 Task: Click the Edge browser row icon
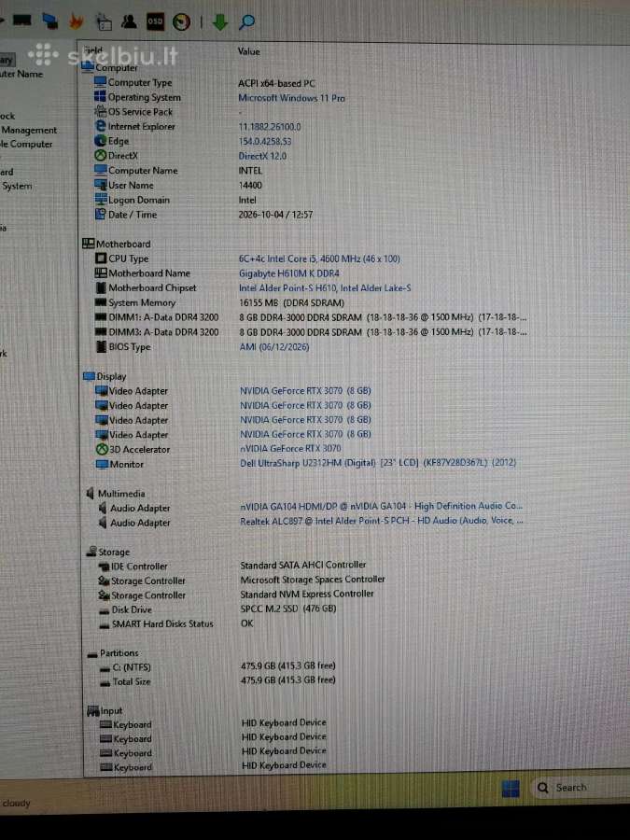[100, 140]
